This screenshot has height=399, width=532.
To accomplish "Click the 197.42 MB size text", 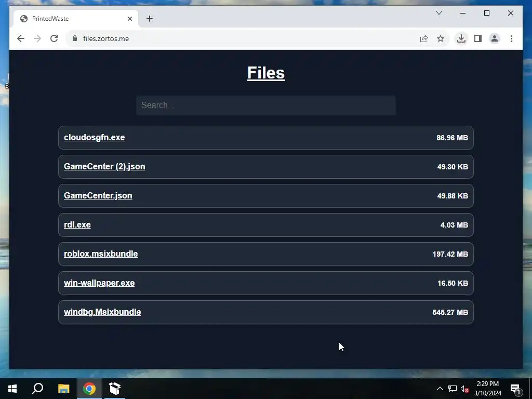I will [x=450, y=254].
